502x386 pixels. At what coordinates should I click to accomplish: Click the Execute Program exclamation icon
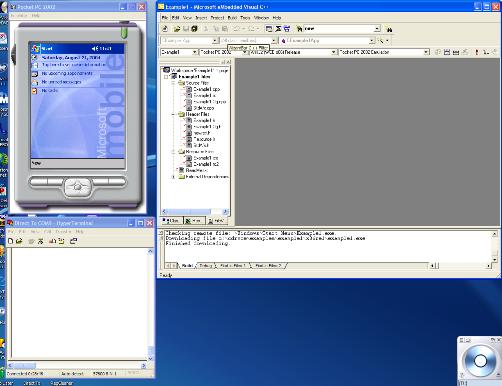[477, 52]
